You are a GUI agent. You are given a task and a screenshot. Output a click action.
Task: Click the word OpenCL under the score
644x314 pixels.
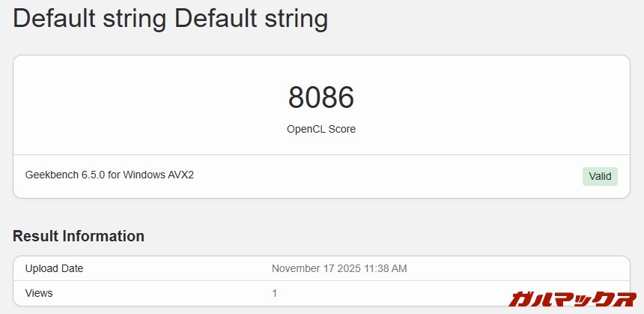click(x=306, y=129)
